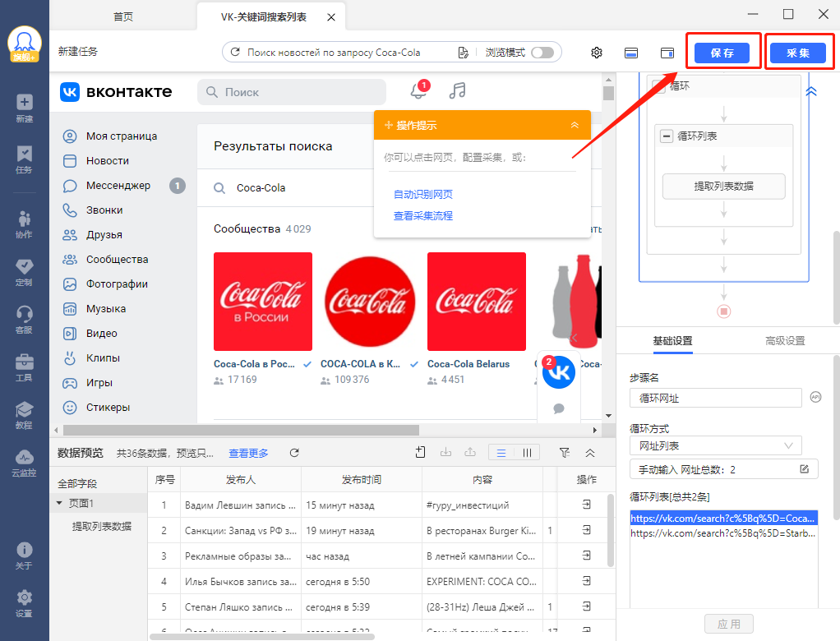Click the page document icon in address bar
840x641 pixels.
click(463, 53)
